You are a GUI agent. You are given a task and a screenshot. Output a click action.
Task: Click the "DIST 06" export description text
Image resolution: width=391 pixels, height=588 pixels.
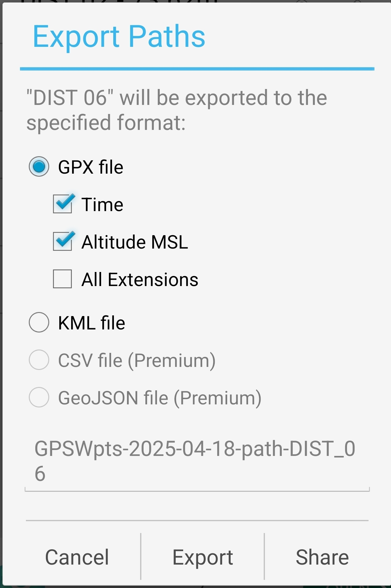click(177, 110)
